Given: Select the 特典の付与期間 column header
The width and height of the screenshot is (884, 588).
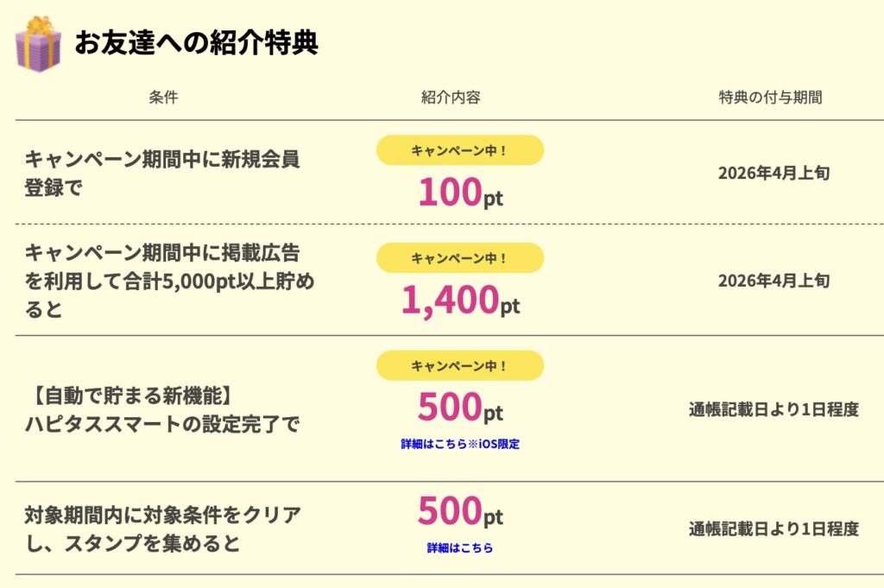Looking at the screenshot, I should [770, 97].
